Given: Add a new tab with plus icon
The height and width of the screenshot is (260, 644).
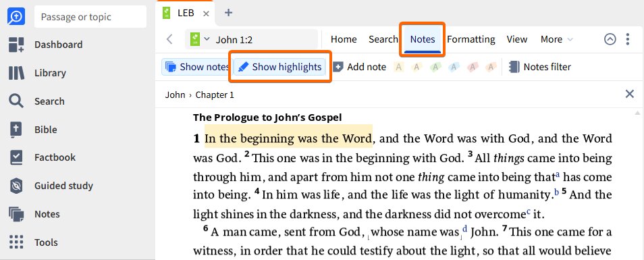Looking at the screenshot, I should 229,13.
